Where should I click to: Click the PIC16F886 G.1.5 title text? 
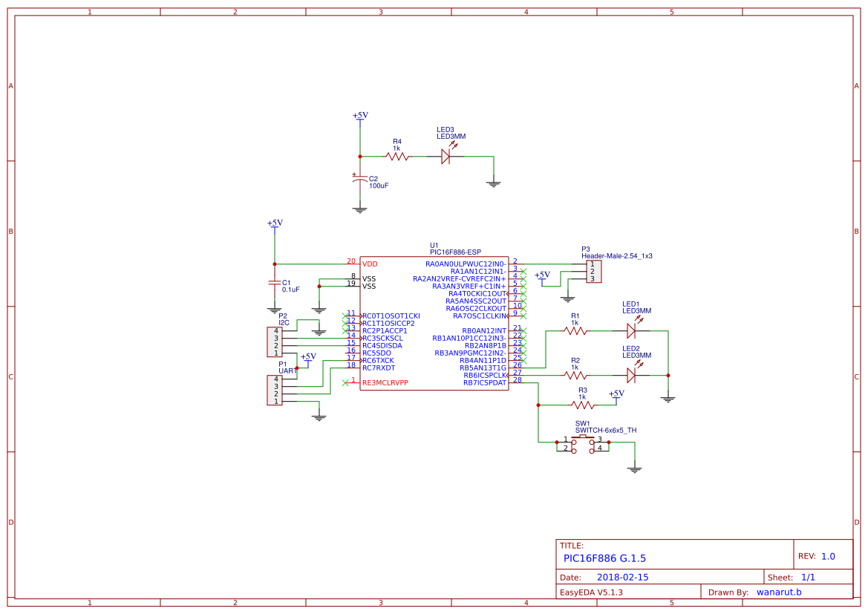click(x=604, y=558)
